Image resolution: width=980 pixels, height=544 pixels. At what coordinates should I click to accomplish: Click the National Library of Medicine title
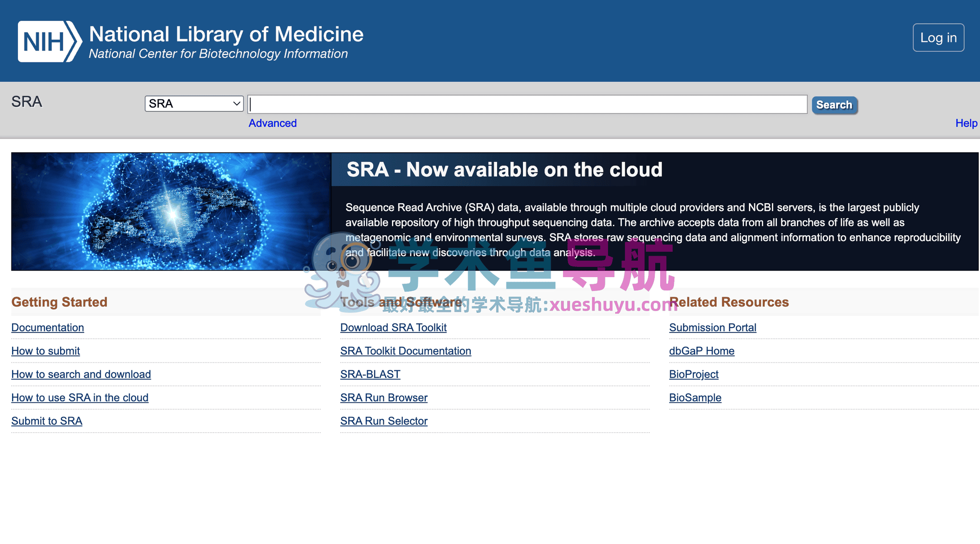pyautogui.click(x=226, y=34)
